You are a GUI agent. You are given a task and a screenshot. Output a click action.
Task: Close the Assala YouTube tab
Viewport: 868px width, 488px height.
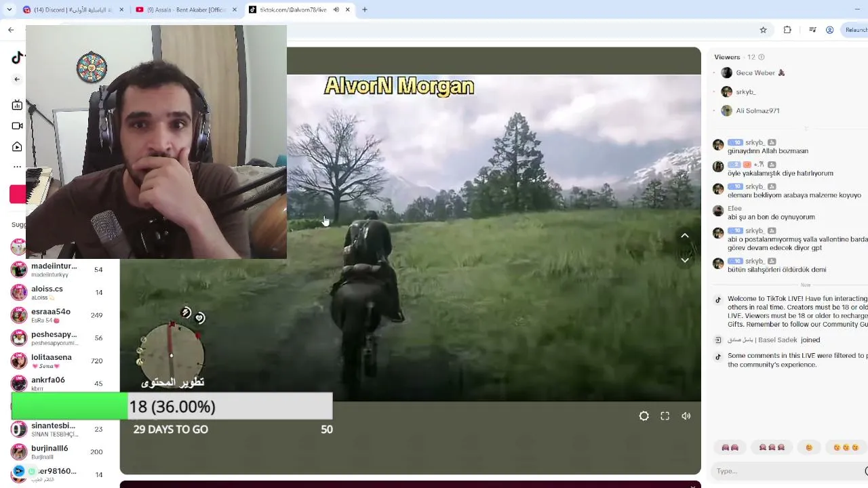234,9
